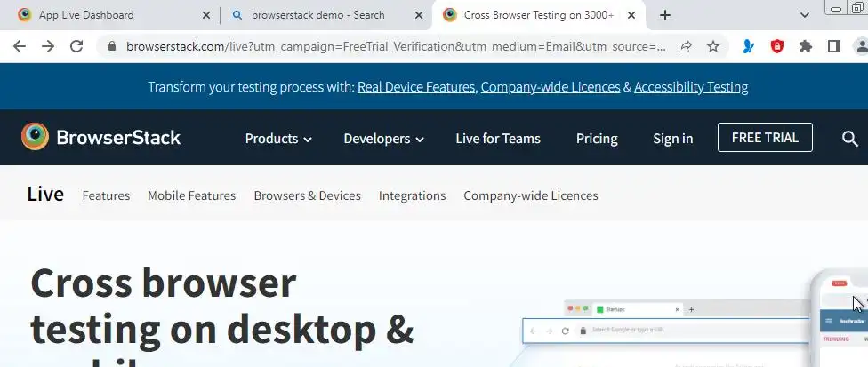This screenshot has width=868, height=367.
Task: Open Accessibility Testing banner link
Action: click(691, 87)
